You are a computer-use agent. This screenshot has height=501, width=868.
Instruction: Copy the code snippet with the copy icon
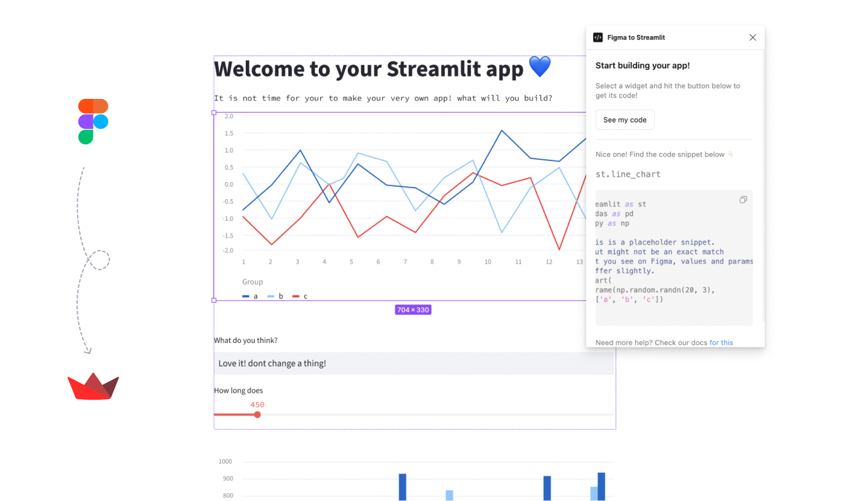743,200
